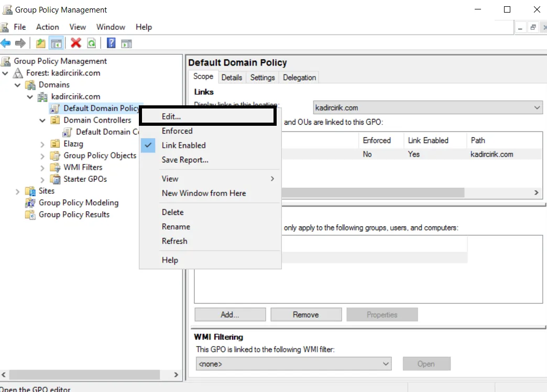The width and height of the screenshot is (547, 392).
Task: Open the Action menu
Action: tap(48, 27)
